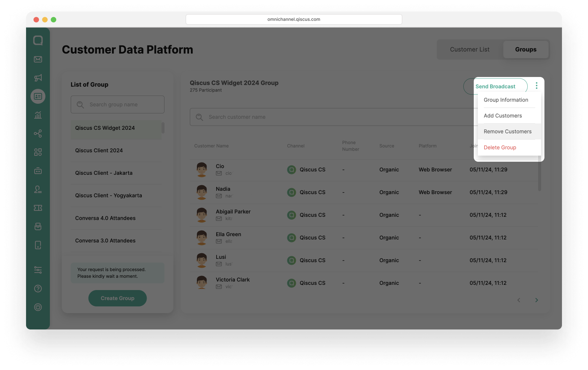Select the Conversa 3.0 Attandees group
The image size is (588, 370).
116,241
